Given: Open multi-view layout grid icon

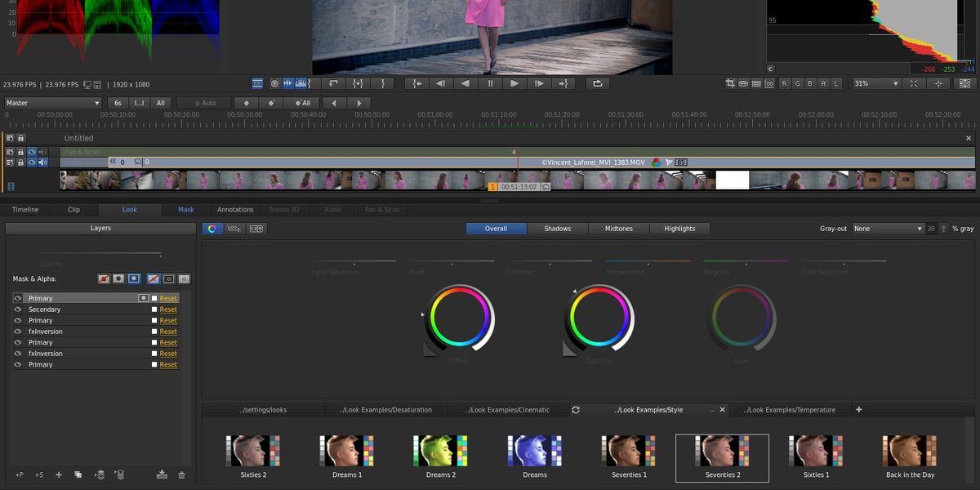Looking at the screenshot, I should (x=965, y=83).
